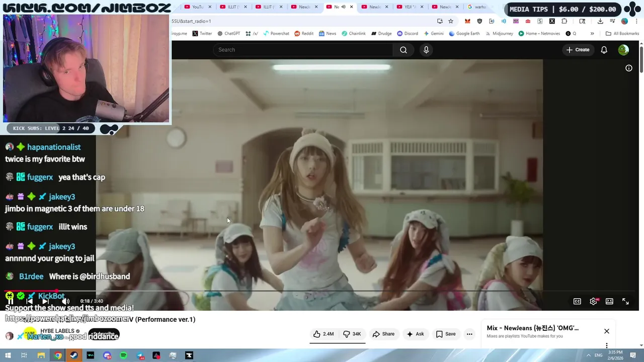
Task: Switch to the warha Google tab
Action: (x=477, y=7)
